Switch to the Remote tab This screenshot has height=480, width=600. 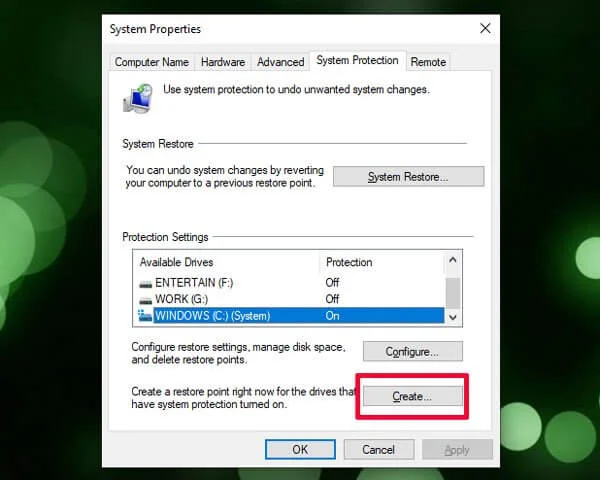point(428,62)
